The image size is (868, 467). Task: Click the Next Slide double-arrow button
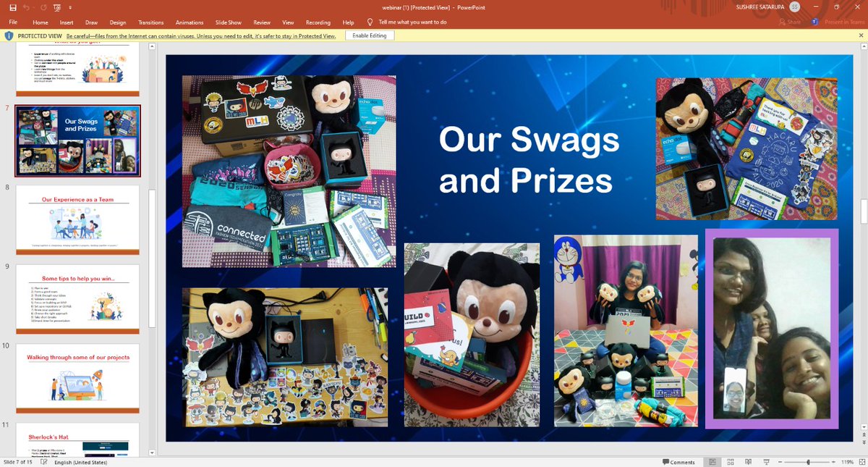(x=863, y=442)
